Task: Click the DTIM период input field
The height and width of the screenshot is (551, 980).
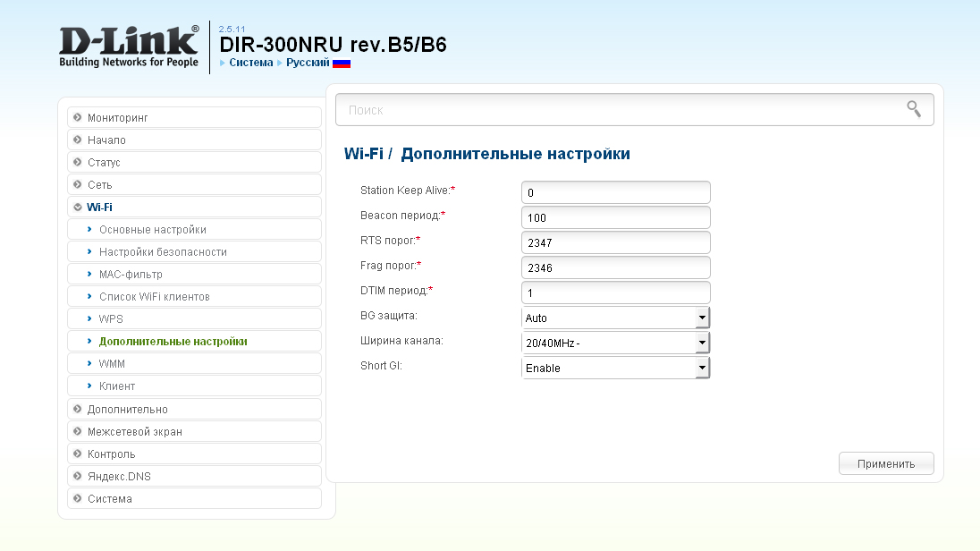Action: 615,292
